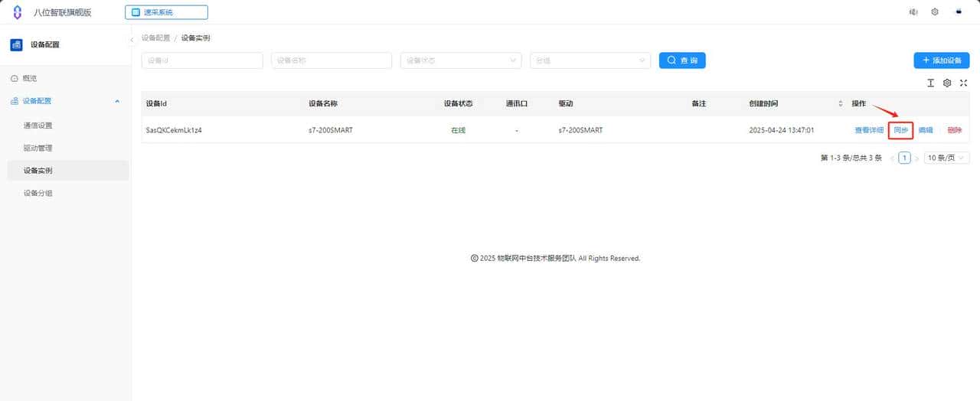The height and width of the screenshot is (401, 980).
Task: Select 设备配置 parent menu item
Action: click(x=38, y=101)
